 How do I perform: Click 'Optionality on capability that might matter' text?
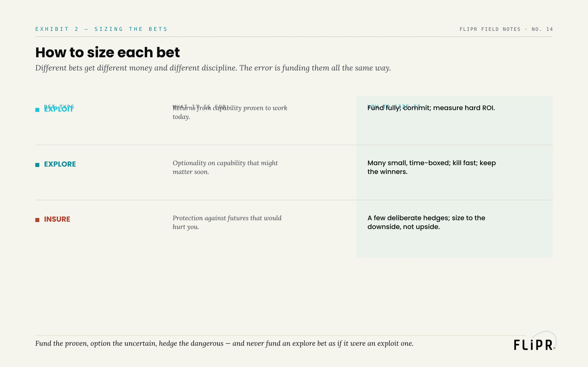tap(225, 167)
